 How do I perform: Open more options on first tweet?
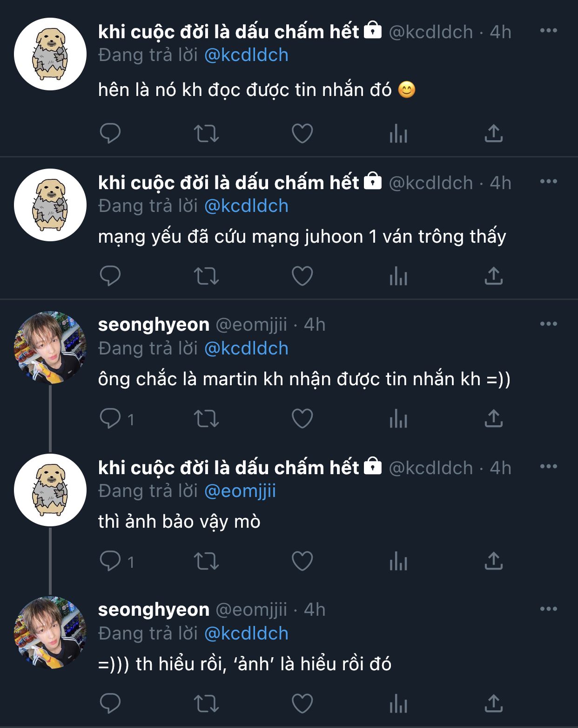pos(549,31)
